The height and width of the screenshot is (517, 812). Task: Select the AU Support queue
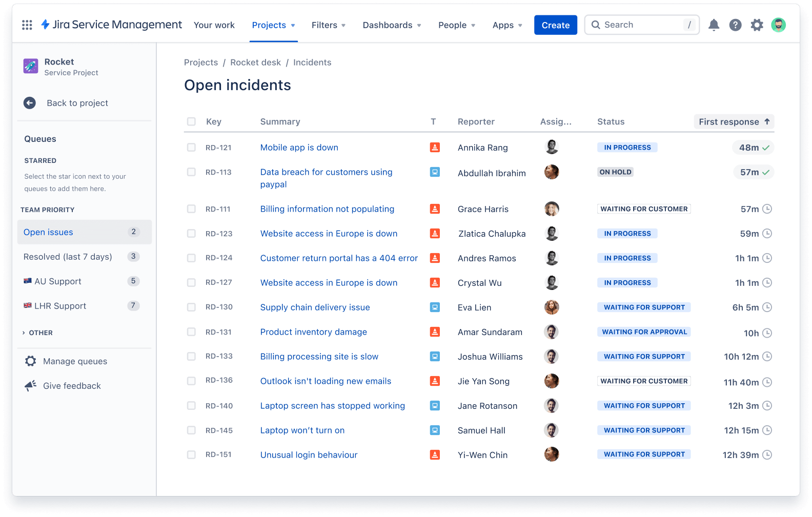(57, 281)
